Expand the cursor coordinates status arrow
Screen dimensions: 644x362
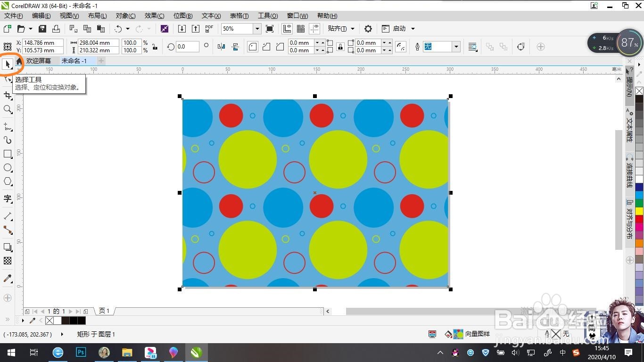(62, 334)
